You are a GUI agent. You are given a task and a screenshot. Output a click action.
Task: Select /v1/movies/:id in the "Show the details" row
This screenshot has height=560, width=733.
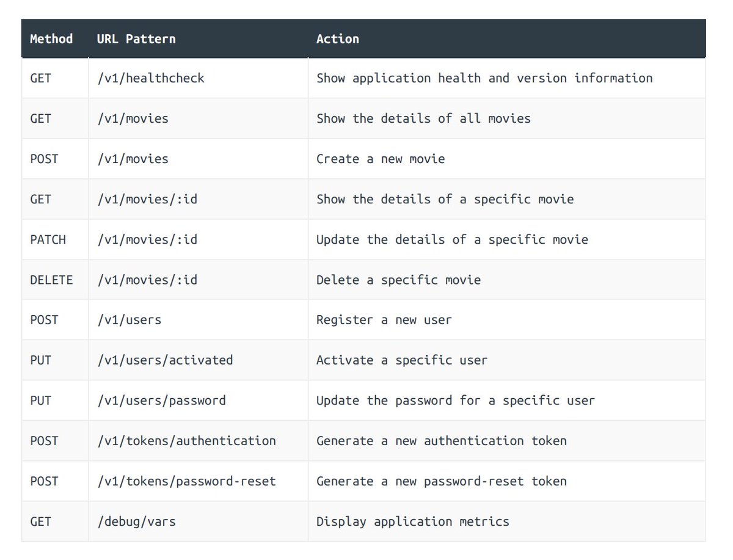(147, 199)
